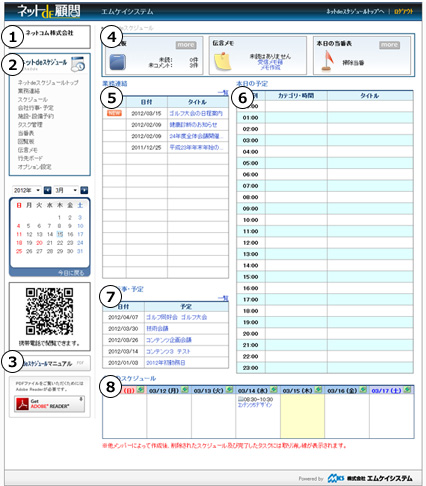The height and width of the screenshot is (486, 426).
Task: Click the calendar clock icon beside ネットdeスケジュール
Action: pyautogui.click(x=78, y=64)
